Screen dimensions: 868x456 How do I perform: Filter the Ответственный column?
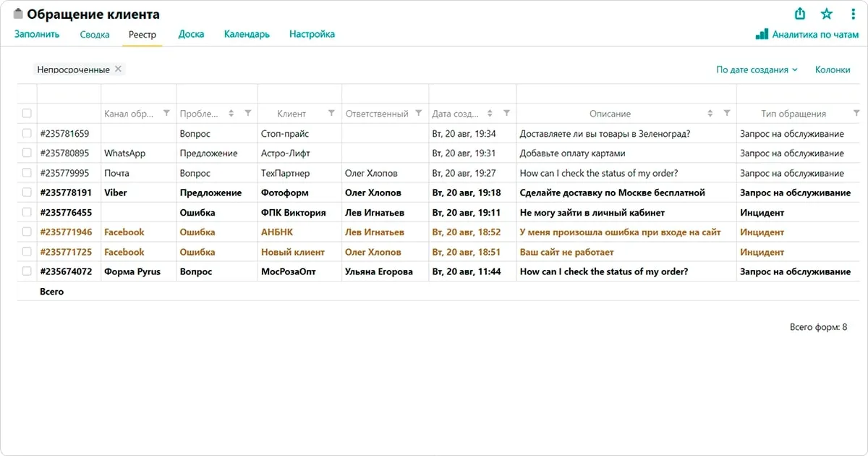(x=418, y=113)
